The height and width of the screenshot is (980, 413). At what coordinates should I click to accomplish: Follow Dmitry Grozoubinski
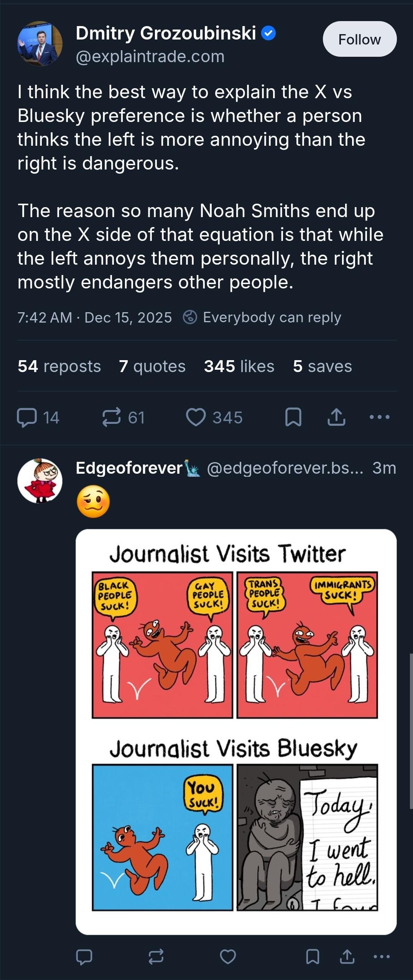click(x=359, y=40)
